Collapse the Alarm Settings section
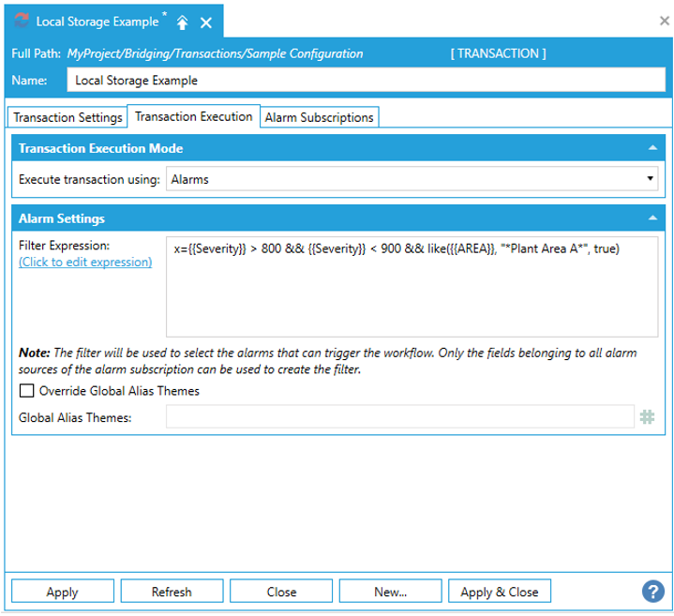 [652, 218]
